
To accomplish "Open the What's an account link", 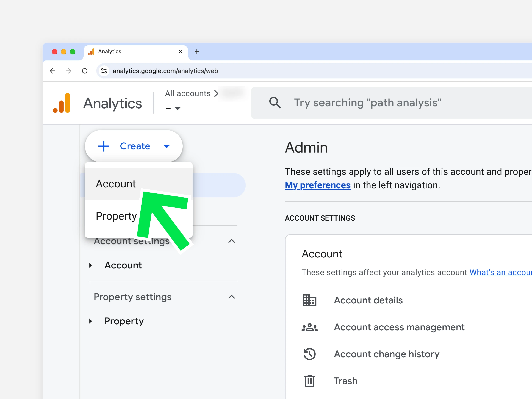I will [501, 273].
